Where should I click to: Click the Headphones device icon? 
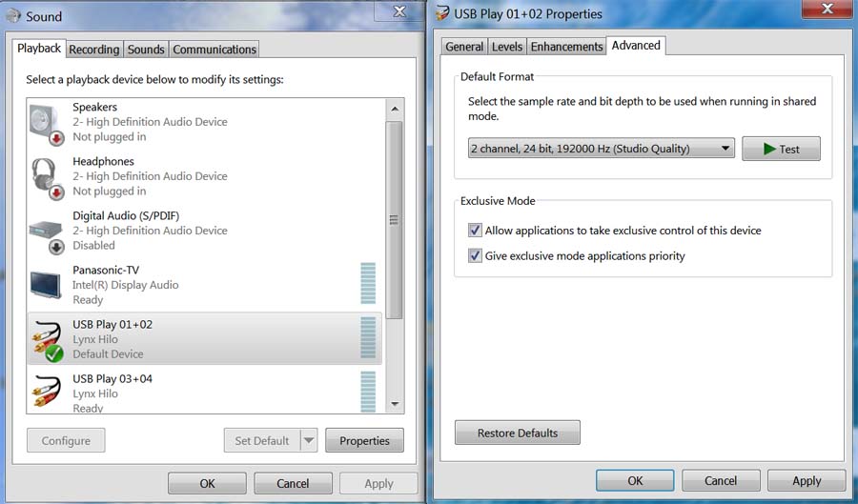[46, 177]
